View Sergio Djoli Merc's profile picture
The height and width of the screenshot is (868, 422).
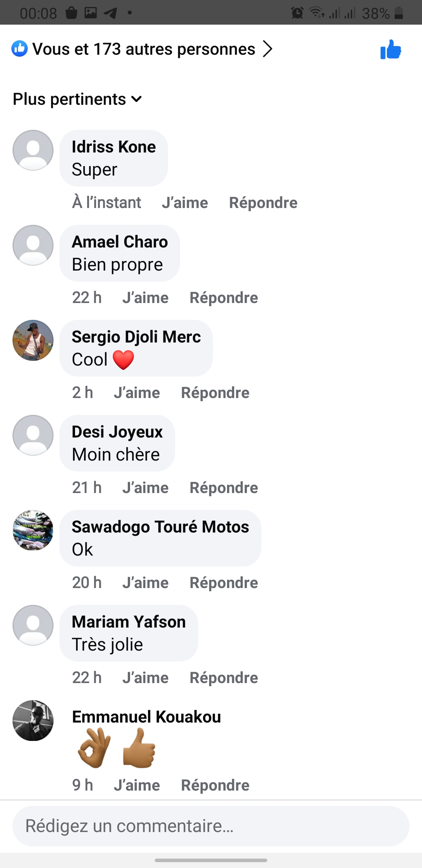tap(33, 340)
